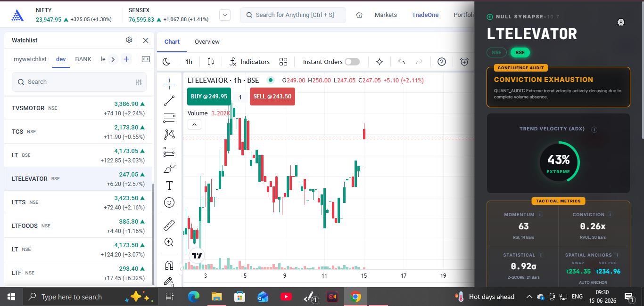644x306 pixels.
Task: Open the Markets menu
Action: [x=386, y=15]
